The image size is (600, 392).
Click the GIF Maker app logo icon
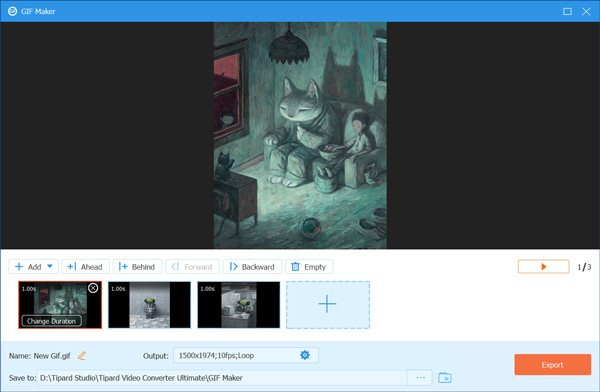[12, 11]
